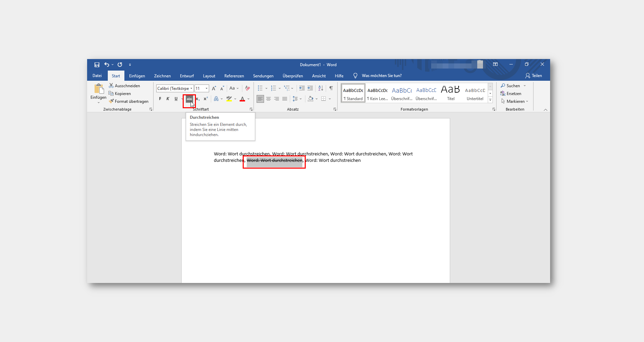
Task: Save the document with the floppy disk icon
Action: [x=97, y=64]
